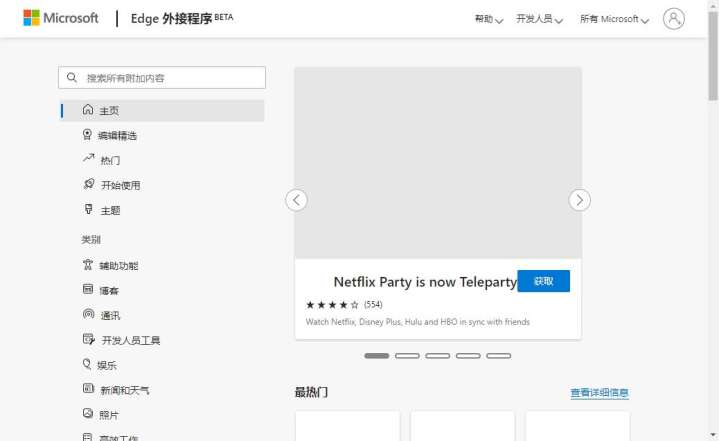The height and width of the screenshot is (441, 719).
Task: Show next carousel slide with right arrow
Action: coord(580,200)
